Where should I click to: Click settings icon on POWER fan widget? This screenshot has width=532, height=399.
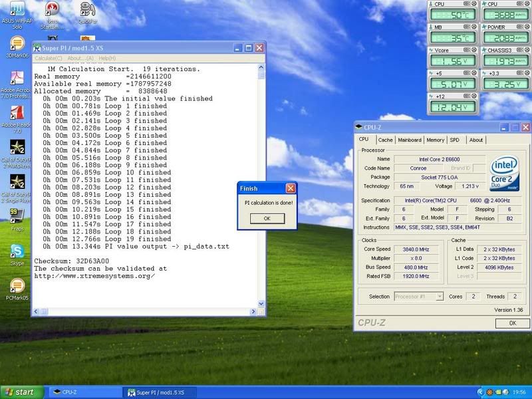pyautogui.click(x=521, y=27)
